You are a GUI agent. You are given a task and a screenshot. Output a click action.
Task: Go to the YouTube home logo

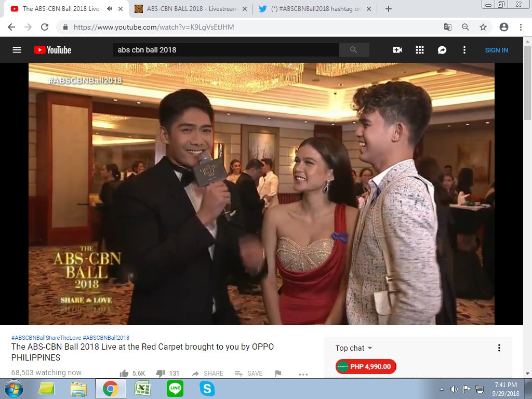tap(52, 50)
